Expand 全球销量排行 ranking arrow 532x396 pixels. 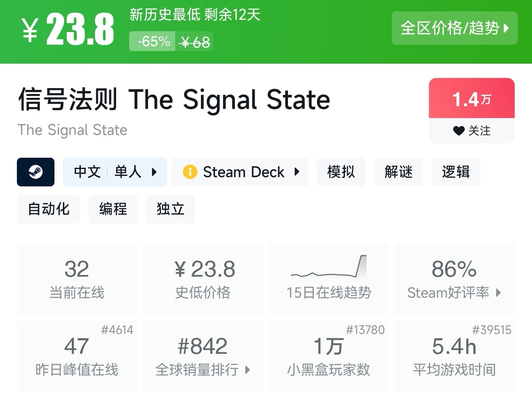tap(248, 370)
